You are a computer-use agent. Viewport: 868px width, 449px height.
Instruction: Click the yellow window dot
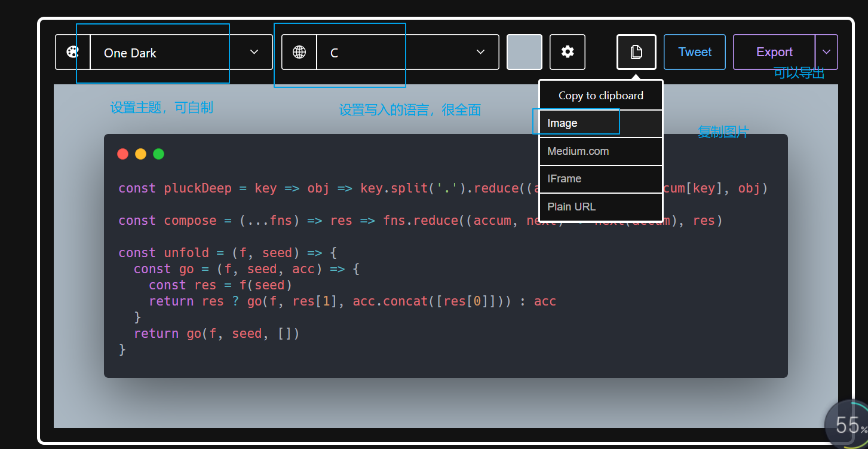tap(141, 154)
